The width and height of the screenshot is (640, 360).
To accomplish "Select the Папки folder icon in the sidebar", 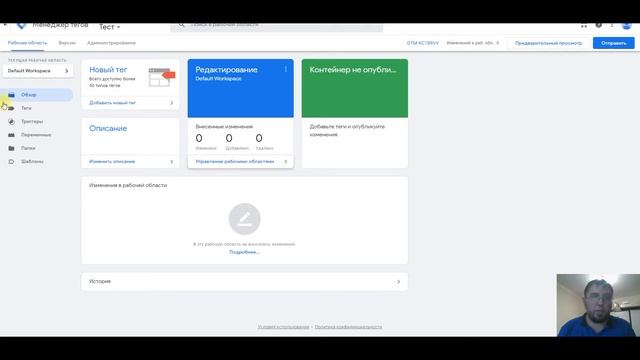I will (11, 148).
